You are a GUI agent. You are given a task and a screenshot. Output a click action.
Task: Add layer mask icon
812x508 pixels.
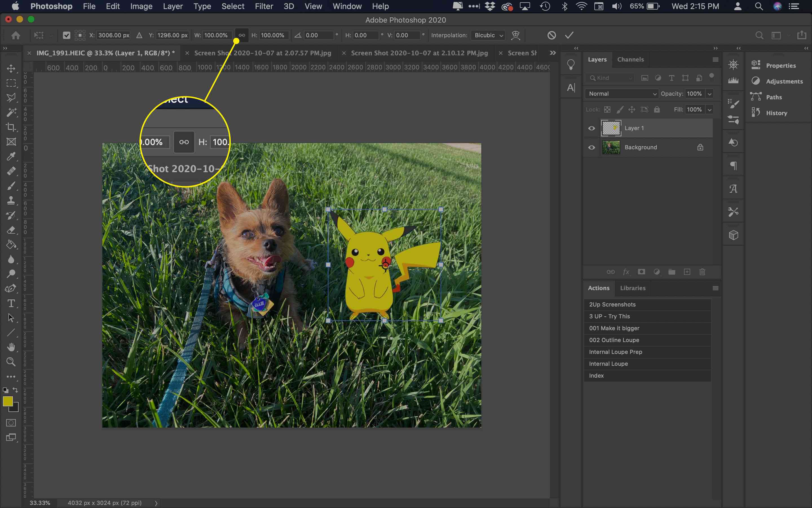click(641, 272)
